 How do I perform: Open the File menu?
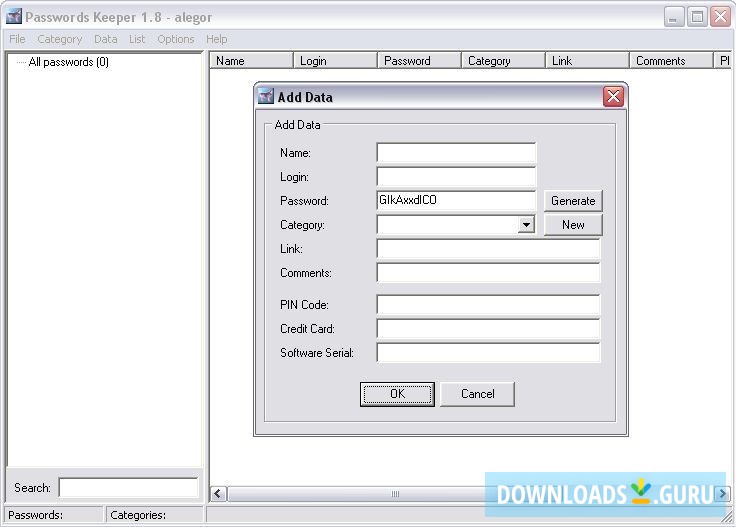pyautogui.click(x=17, y=39)
